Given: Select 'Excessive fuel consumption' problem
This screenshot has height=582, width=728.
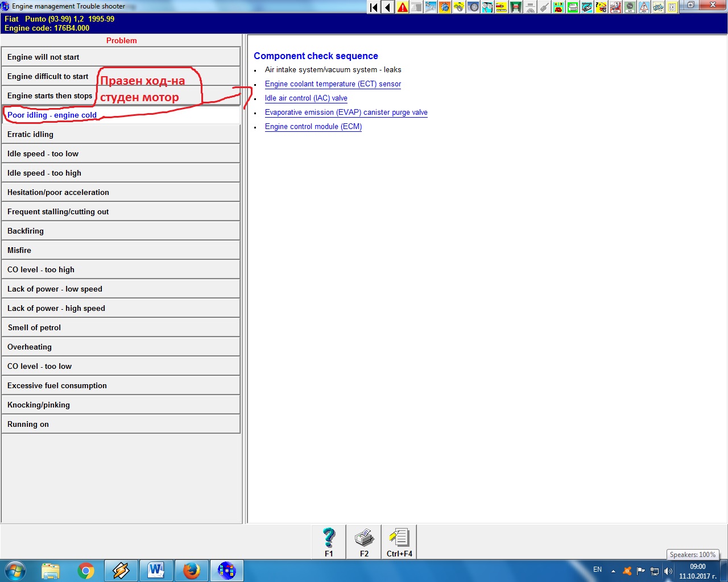Looking at the screenshot, I should click(x=121, y=385).
